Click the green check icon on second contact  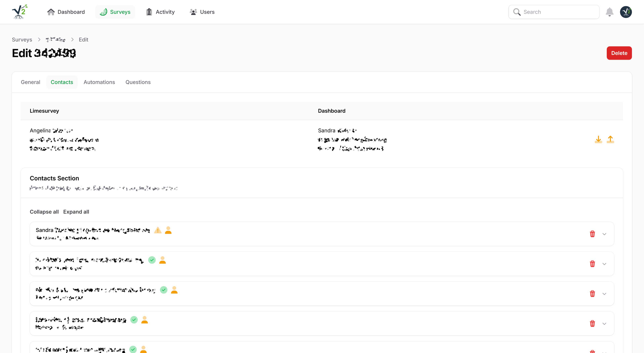pyautogui.click(x=152, y=260)
